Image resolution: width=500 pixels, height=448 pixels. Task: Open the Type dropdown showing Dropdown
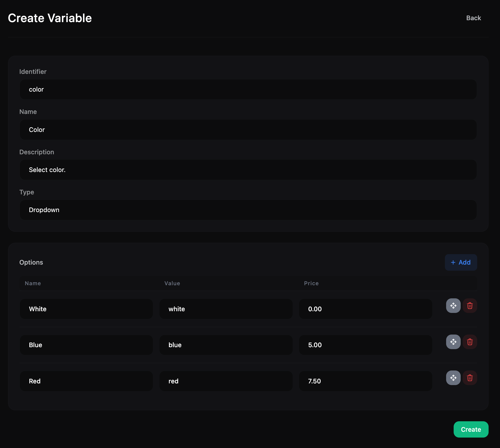pos(248,210)
